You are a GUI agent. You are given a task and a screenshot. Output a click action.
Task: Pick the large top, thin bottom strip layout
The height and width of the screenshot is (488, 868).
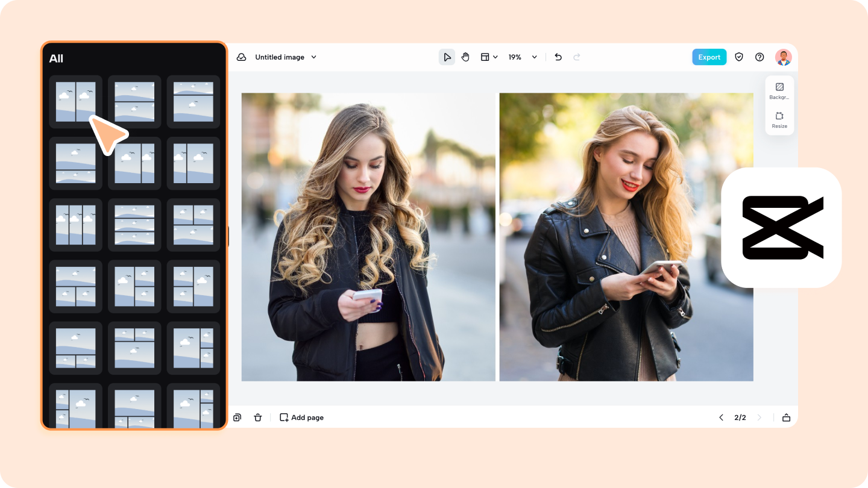pyautogui.click(x=76, y=163)
